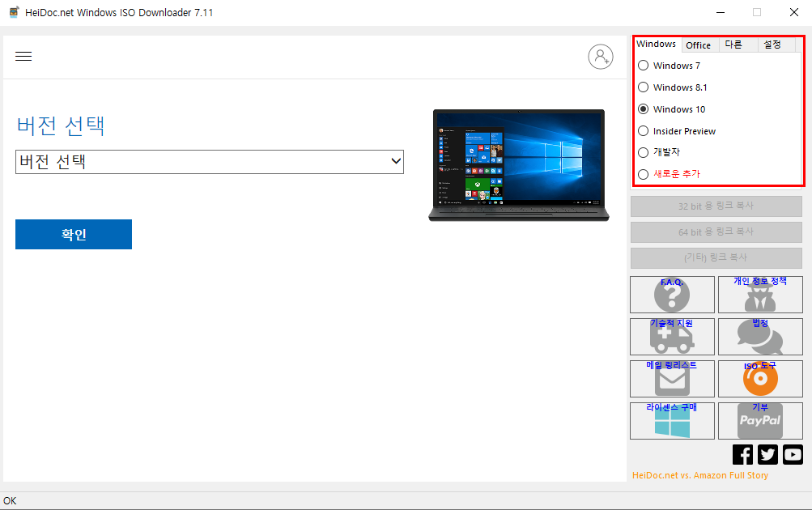Screen dimensions: 812x510
Task: Switch to the Office tab
Action: tap(698, 45)
